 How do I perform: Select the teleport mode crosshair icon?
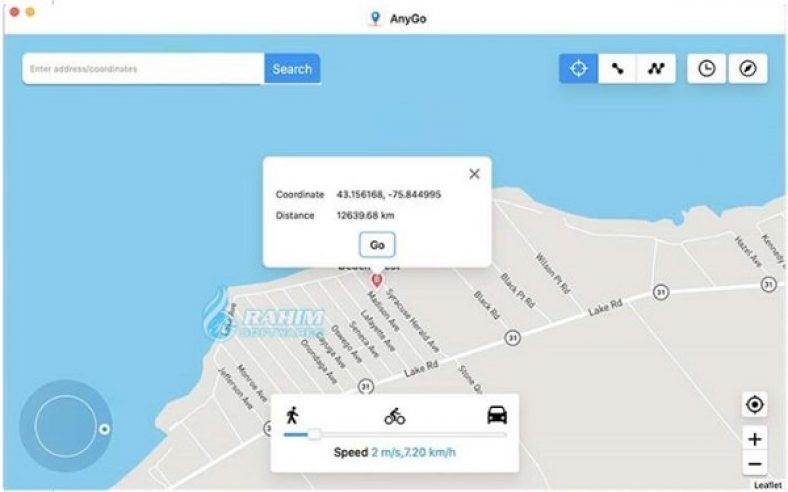tap(578, 68)
